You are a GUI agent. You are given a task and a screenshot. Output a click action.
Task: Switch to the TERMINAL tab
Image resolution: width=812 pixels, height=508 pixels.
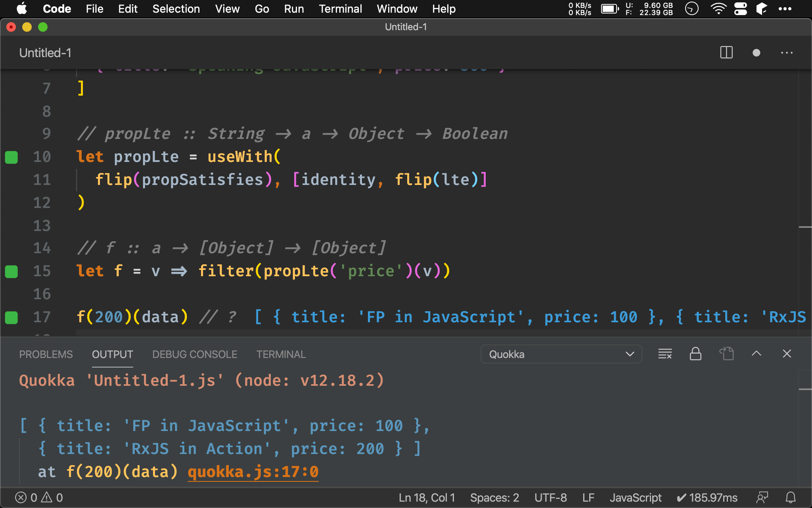click(280, 354)
